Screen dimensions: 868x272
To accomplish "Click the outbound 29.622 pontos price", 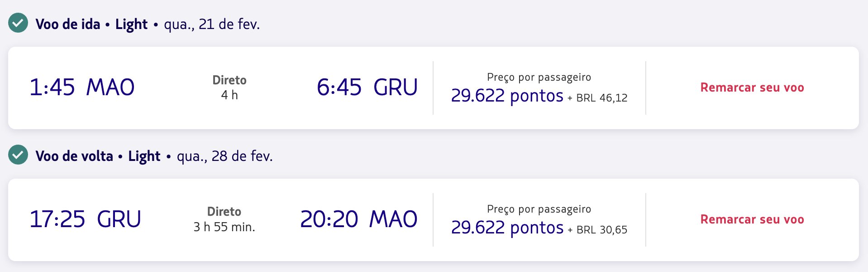I will pos(507,96).
